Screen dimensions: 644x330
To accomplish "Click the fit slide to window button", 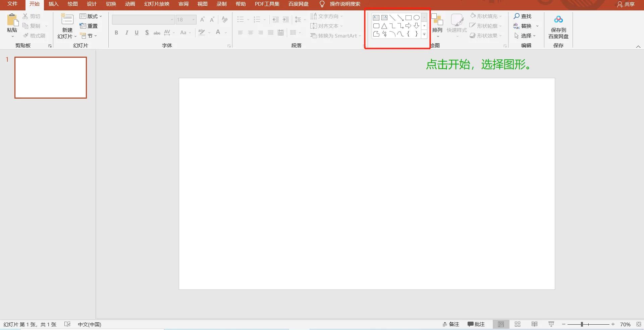I will tap(639, 324).
